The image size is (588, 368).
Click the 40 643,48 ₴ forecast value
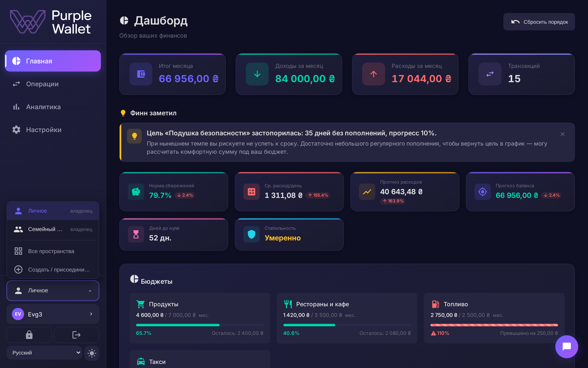coord(401,192)
